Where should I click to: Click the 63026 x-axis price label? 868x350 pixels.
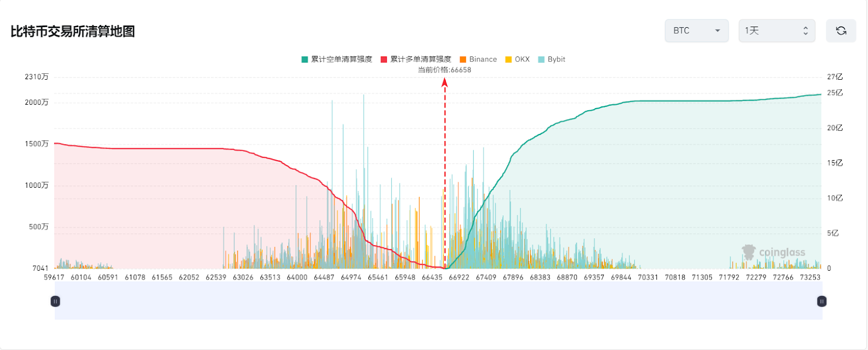[243, 277]
